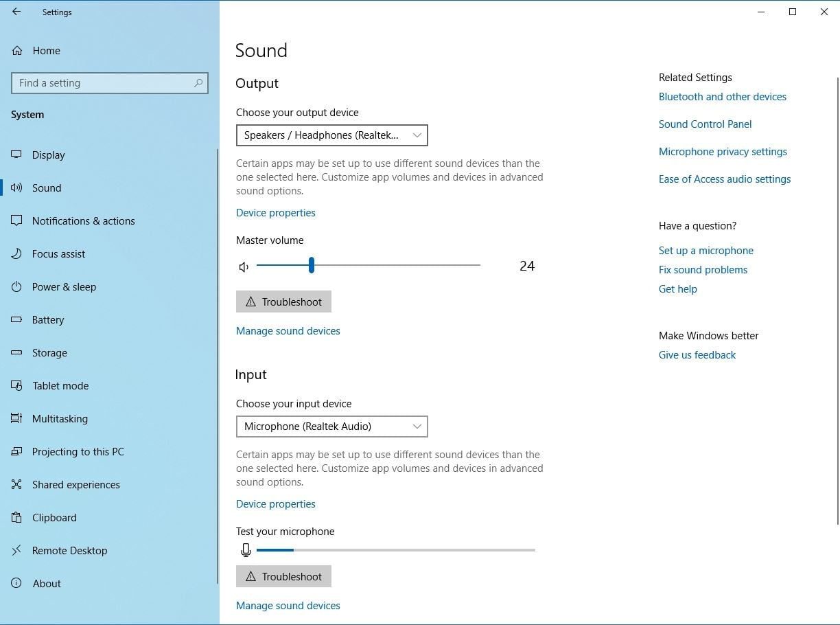Screen dimensions: 840x625
Task: Click the Battery icon in sidebar
Action: coord(17,320)
